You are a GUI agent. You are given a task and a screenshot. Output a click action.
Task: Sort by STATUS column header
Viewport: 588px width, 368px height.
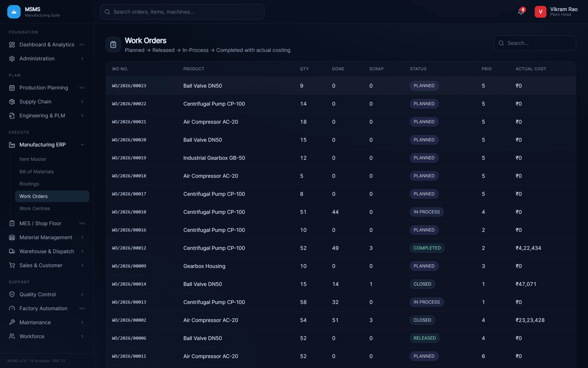pyautogui.click(x=418, y=69)
